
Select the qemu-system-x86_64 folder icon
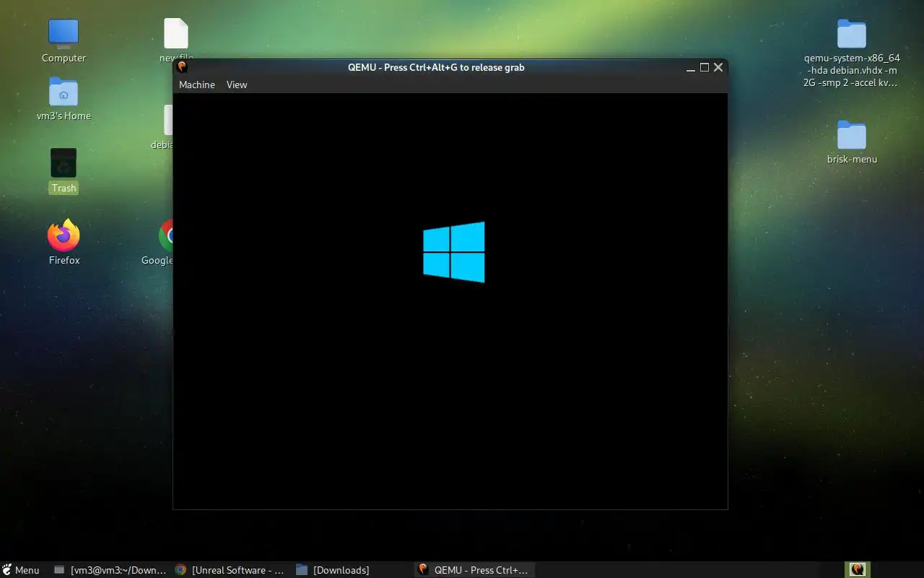coord(852,34)
